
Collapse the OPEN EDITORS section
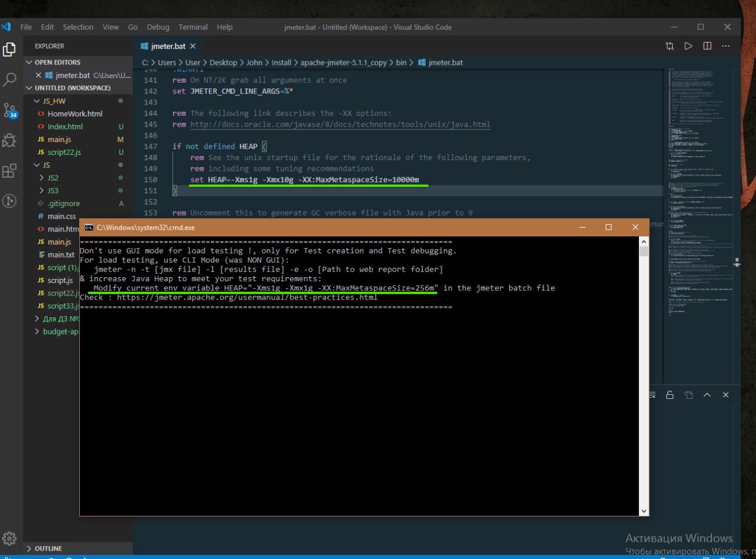coord(78,62)
